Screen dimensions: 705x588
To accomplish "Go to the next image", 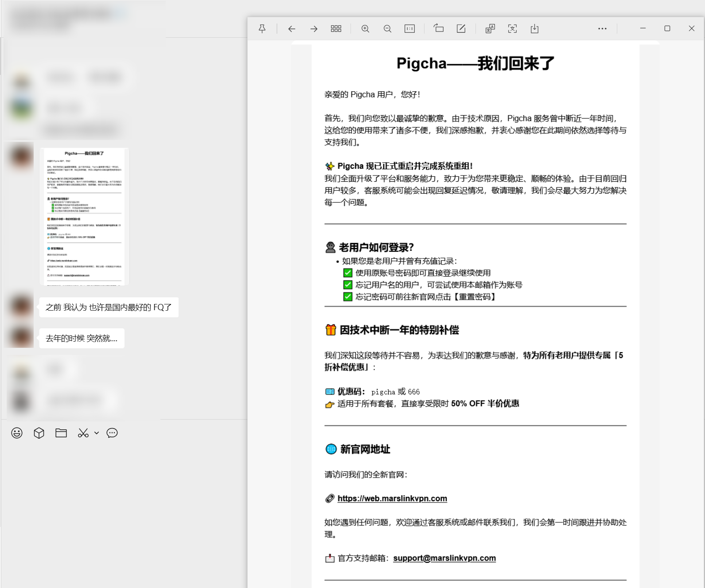I will [x=314, y=29].
